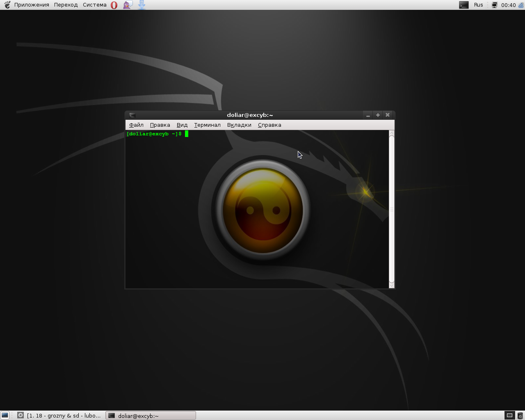This screenshot has width=525, height=420.
Task: Launch the Opera browser from the panel
Action: 114,5
